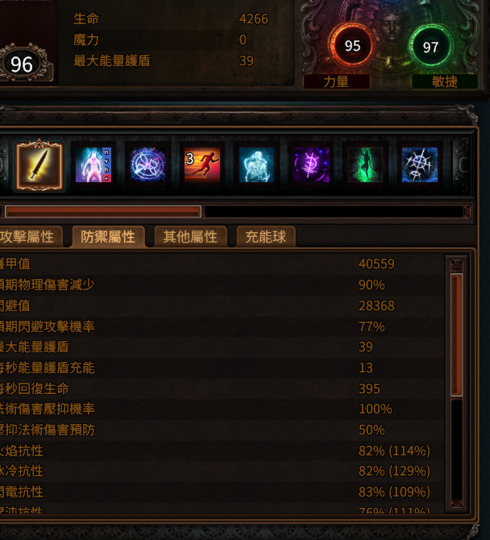Click the green dexterity orb showing 97
490x540 pixels.
click(x=430, y=46)
